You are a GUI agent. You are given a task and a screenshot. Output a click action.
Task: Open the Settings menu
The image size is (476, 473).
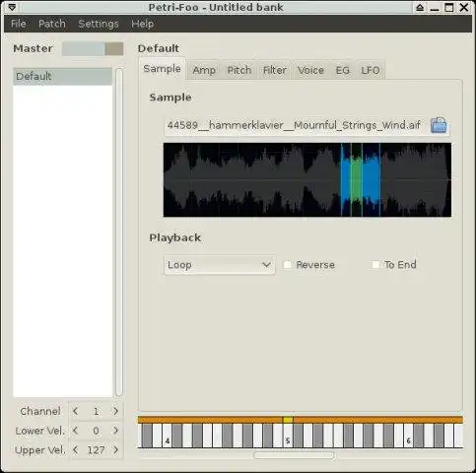(99, 24)
